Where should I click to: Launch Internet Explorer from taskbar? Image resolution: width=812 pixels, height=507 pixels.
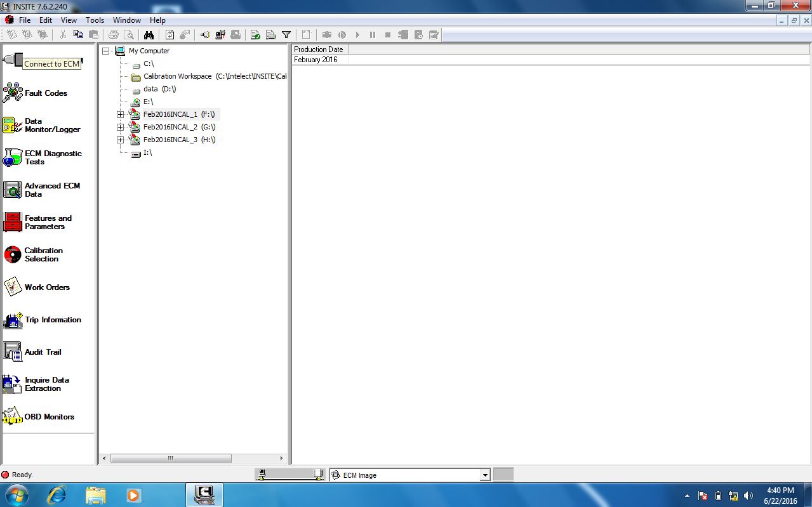pos(57,495)
